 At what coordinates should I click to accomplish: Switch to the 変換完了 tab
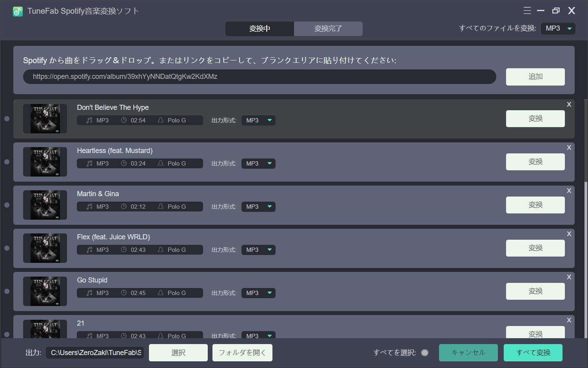(328, 29)
